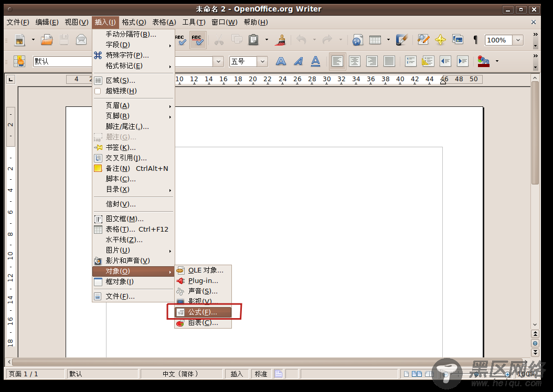
Task: Open Styles and Formatting icon
Action: coord(19,61)
